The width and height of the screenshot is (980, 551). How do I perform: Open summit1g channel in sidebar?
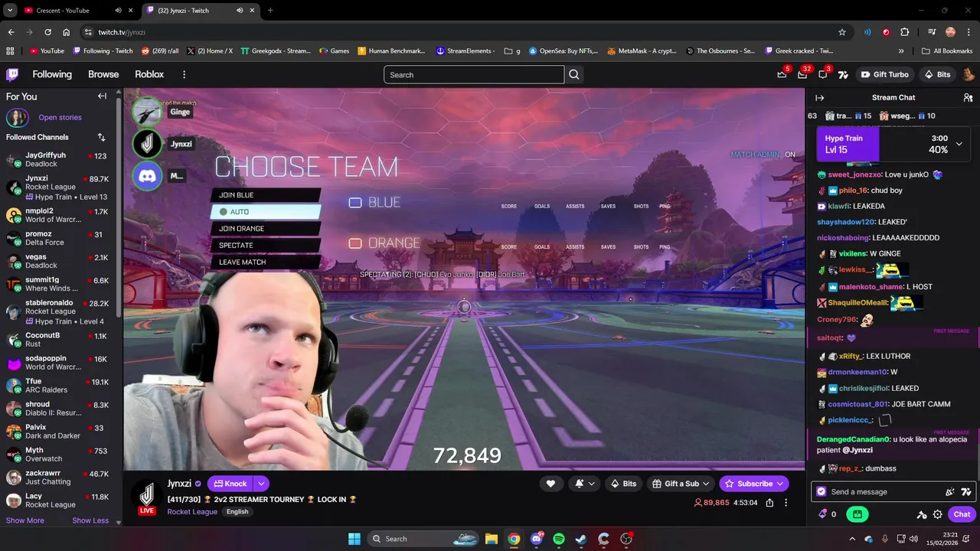coord(57,284)
